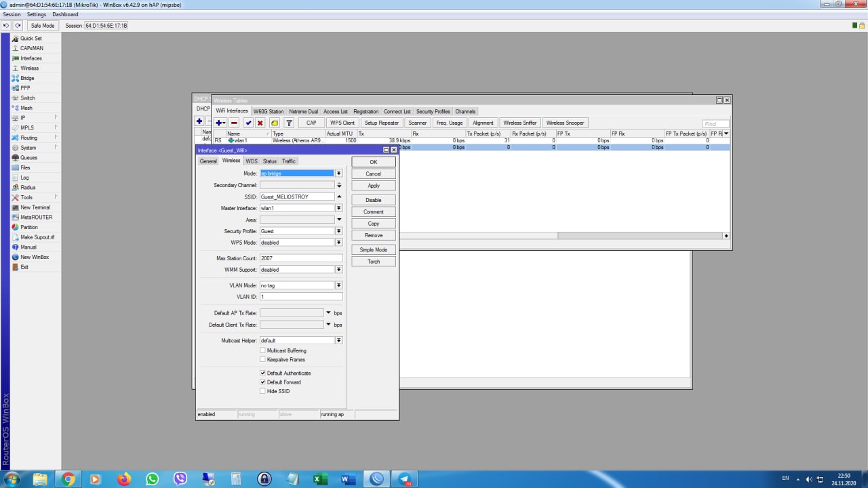Open Queues from the sidebar
The height and width of the screenshot is (488, 868).
[28, 158]
